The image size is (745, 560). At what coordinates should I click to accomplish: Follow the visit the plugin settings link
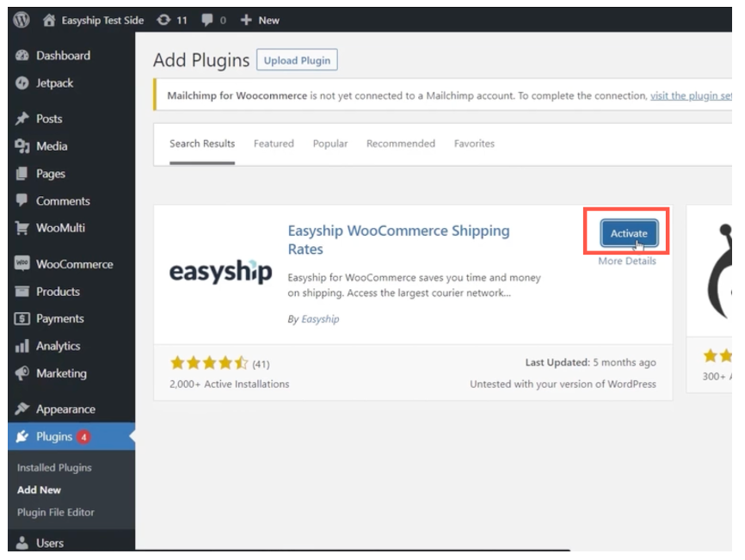pyautogui.click(x=691, y=95)
